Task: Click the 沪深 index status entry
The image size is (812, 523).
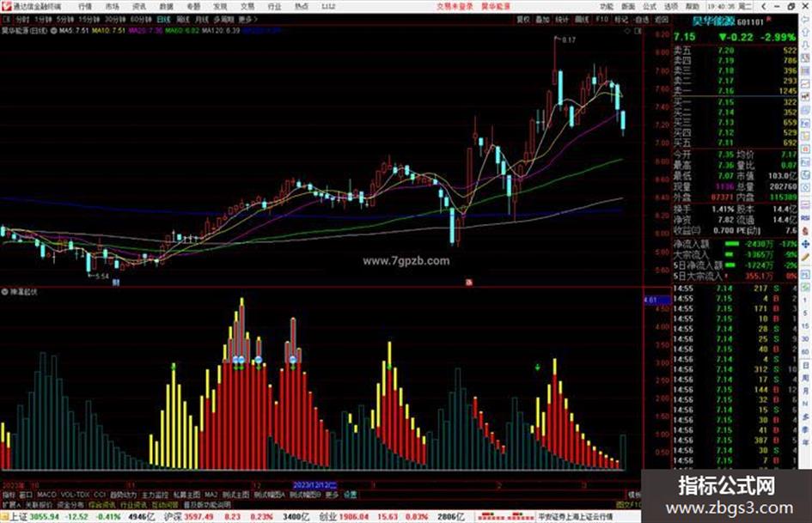Action: [236, 516]
